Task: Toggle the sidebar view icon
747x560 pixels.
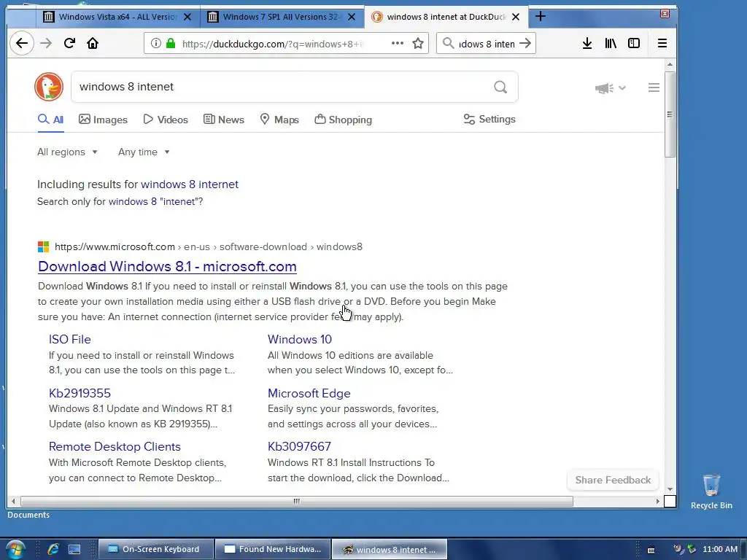Action: click(634, 43)
